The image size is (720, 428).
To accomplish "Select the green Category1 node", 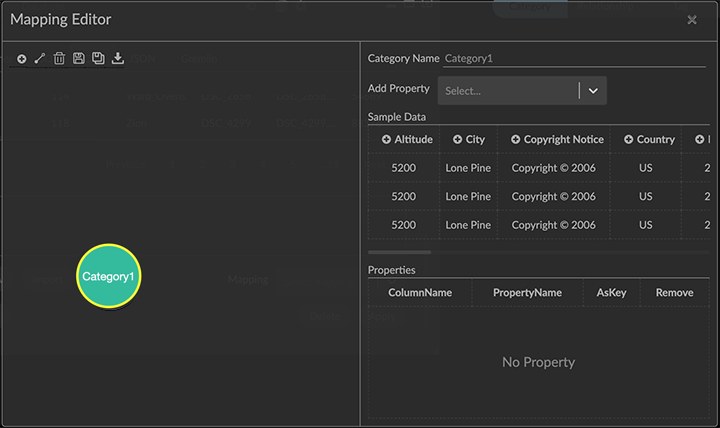I will coord(109,276).
